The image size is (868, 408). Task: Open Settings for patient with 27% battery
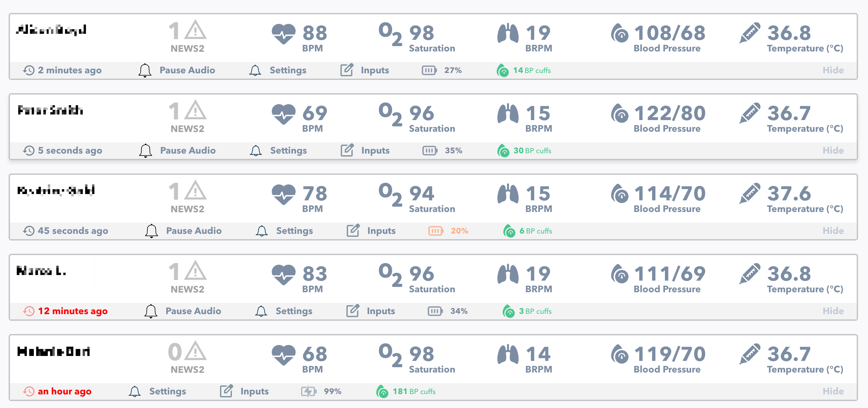(x=287, y=70)
